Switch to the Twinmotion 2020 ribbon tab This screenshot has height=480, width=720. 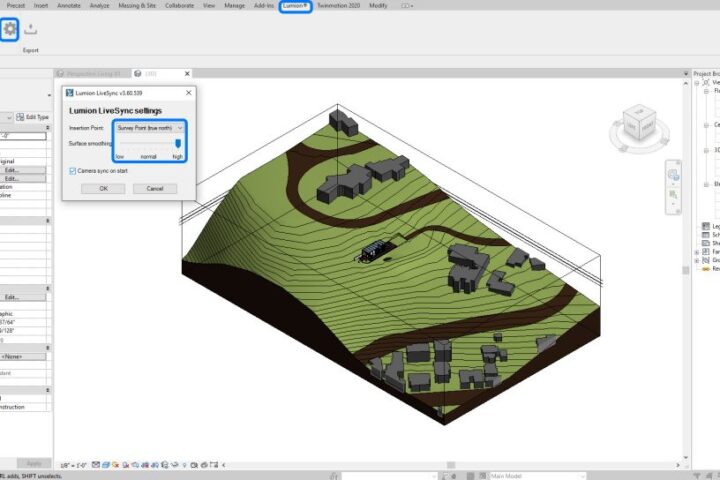(x=338, y=6)
